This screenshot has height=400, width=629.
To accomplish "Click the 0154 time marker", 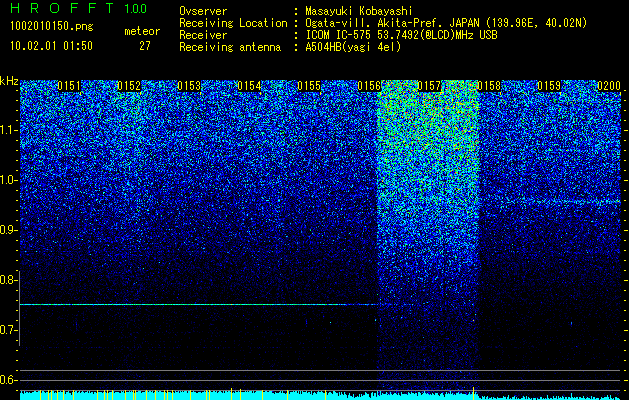I will pos(249,86).
